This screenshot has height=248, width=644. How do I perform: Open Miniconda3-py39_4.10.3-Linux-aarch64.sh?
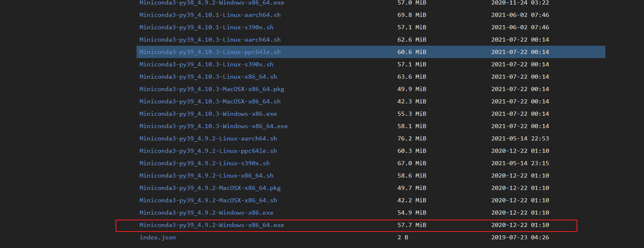click(x=210, y=40)
